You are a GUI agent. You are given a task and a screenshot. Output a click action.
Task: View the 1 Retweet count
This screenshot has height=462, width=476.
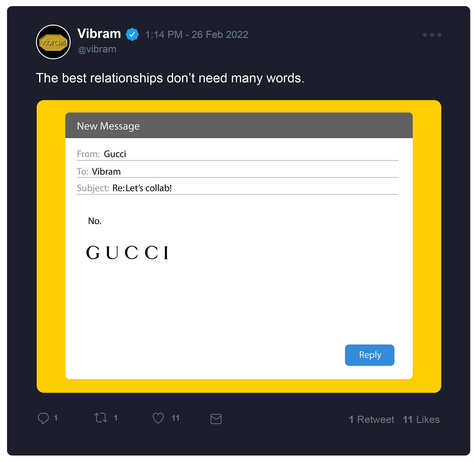coord(371,420)
